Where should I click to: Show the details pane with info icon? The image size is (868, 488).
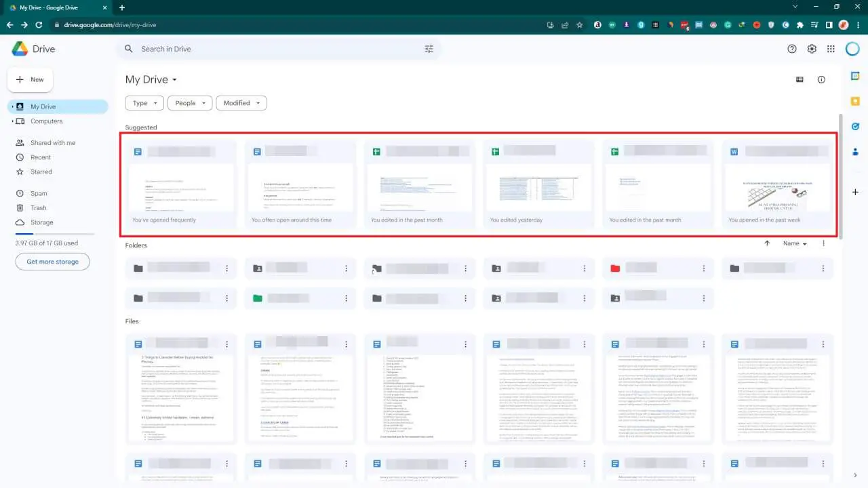(x=821, y=79)
